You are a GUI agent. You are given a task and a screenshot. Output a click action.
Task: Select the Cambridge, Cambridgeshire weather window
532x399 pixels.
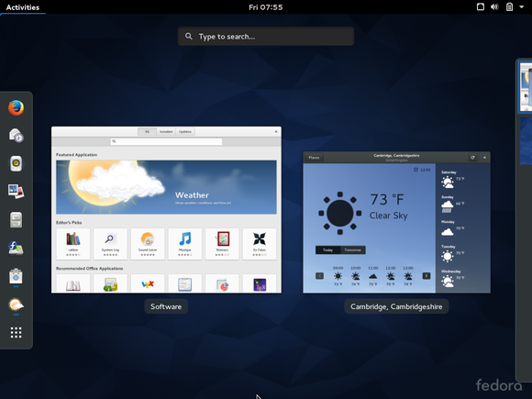(x=396, y=222)
